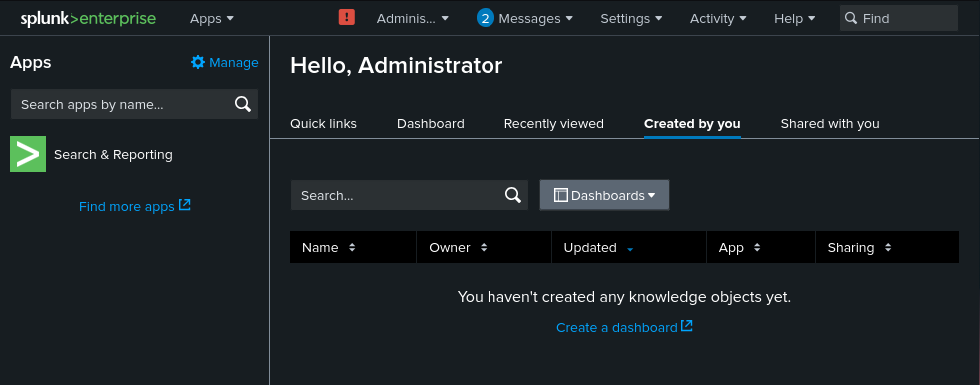Click the Create a dashboard link
This screenshot has height=385, width=980.
[617, 327]
